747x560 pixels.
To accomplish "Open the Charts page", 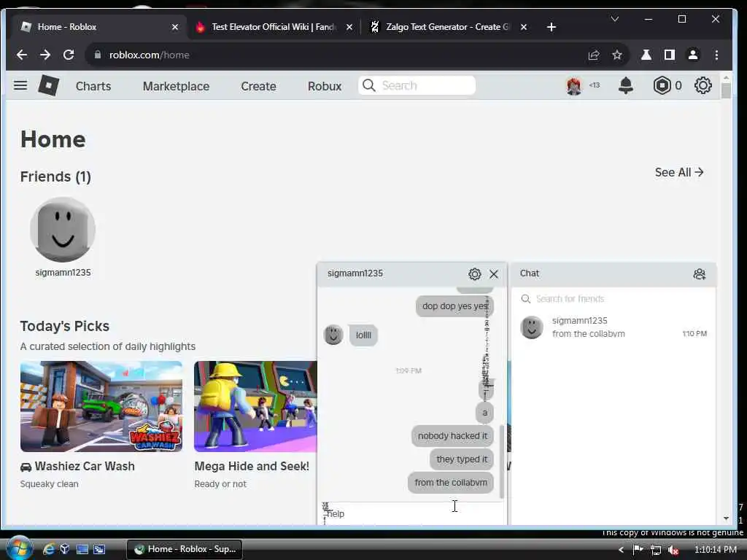I will tap(93, 86).
